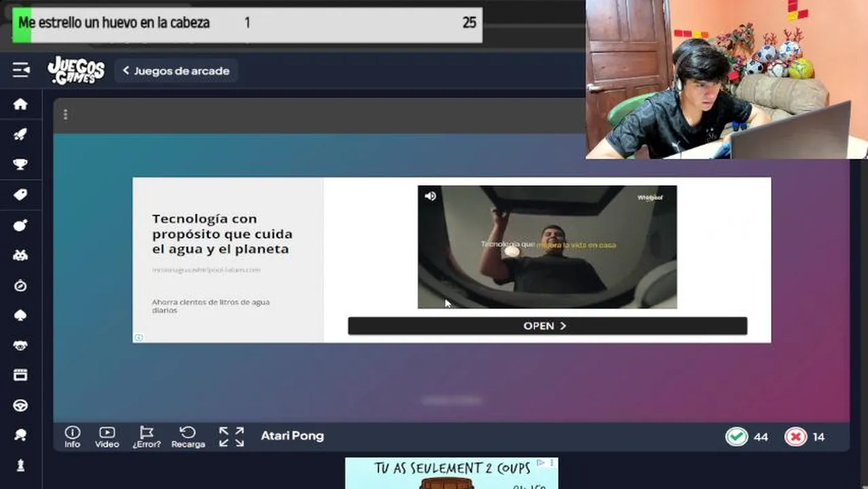Open the trophy top games icon
868x489 pixels.
click(20, 164)
